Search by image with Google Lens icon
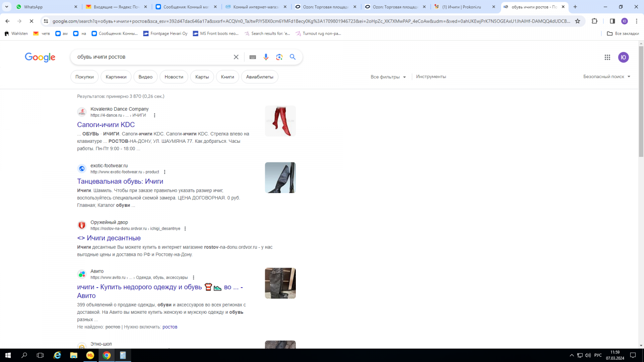Image resolution: width=644 pixels, height=362 pixels. pyautogui.click(x=279, y=57)
